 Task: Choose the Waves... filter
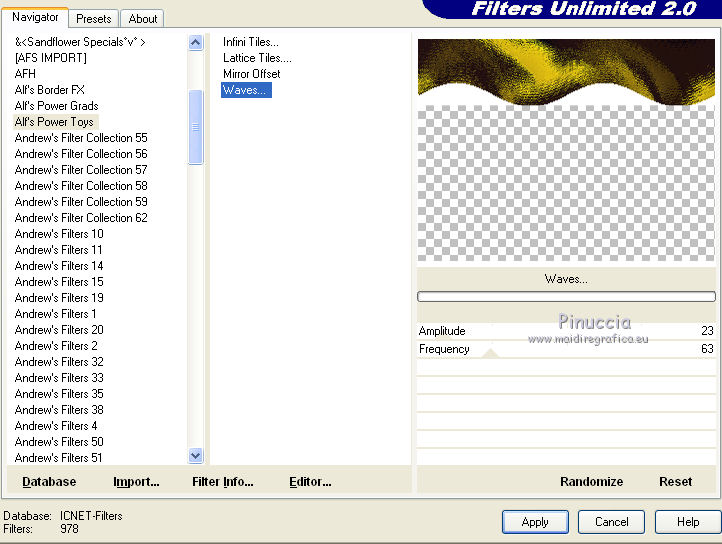[x=246, y=90]
